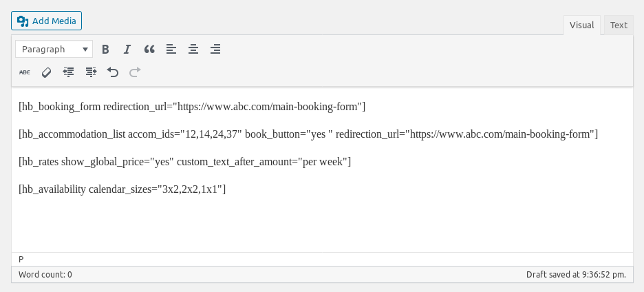644x292 pixels.
Task: Switch to the Text editor tab
Action: click(x=619, y=25)
